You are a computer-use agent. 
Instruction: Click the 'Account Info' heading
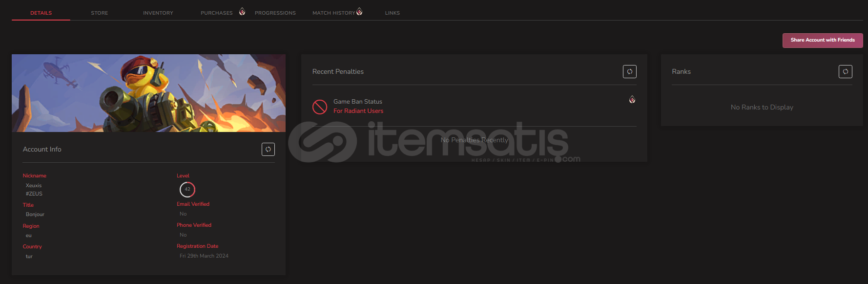pyautogui.click(x=42, y=149)
